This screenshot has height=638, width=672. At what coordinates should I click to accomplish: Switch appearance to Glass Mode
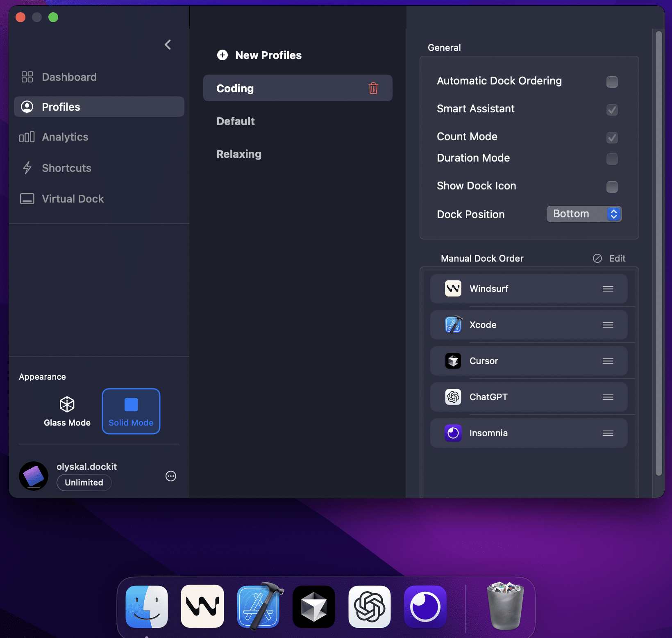pyautogui.click(x=67, y=411)
